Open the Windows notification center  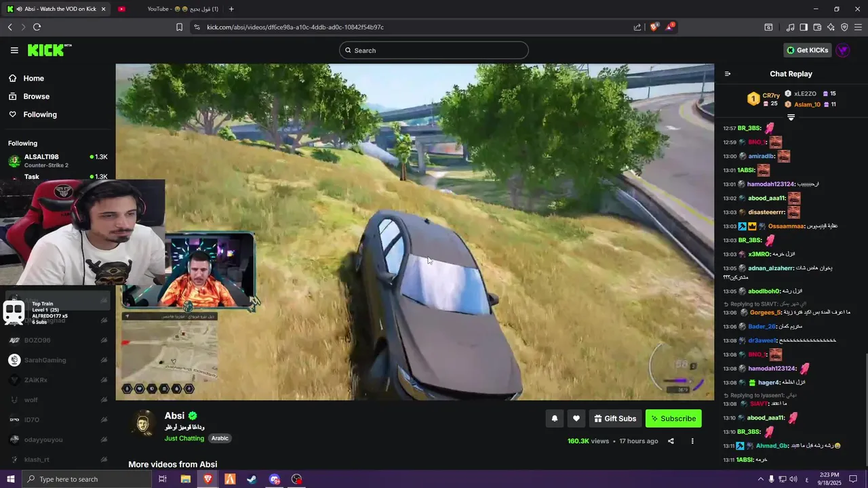[x=853, y=479]
